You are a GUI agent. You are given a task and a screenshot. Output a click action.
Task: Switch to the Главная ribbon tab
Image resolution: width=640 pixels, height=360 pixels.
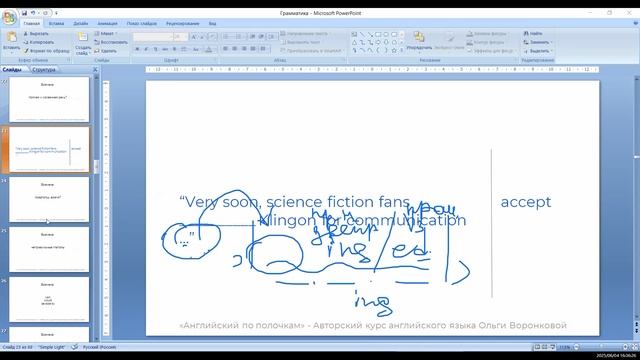(31, 24)
